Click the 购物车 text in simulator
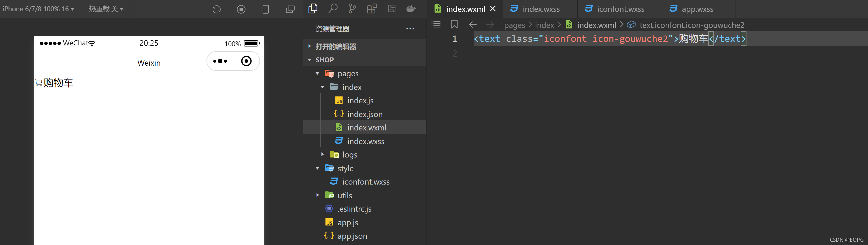Screen dimensions: 868x245 click(58, 83)
